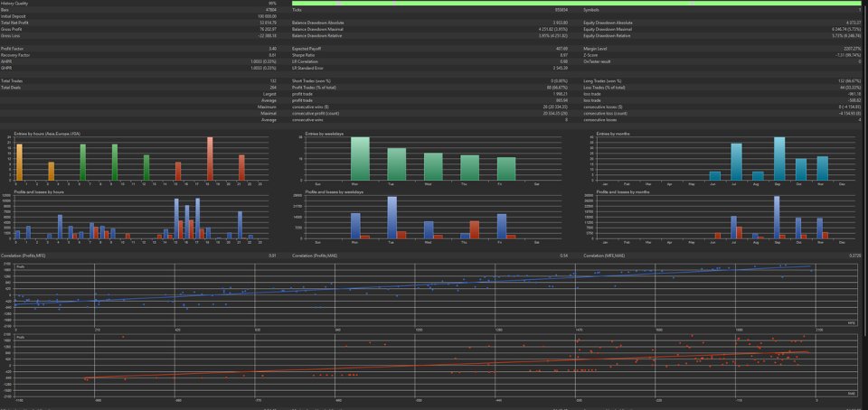868x410 pixels.
Task: Select Balance Drawdown Maximal label
Action: [x=317, y=29]
